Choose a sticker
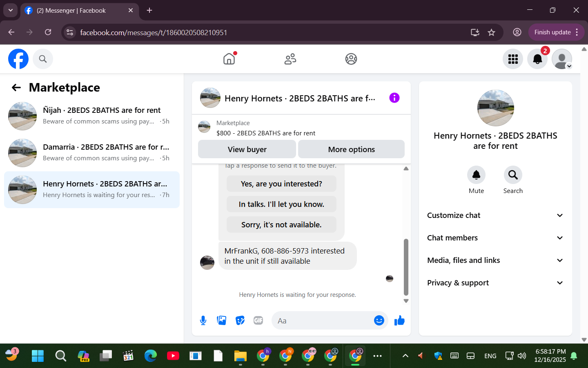588x368 pixels. click(x=240, y=321)
